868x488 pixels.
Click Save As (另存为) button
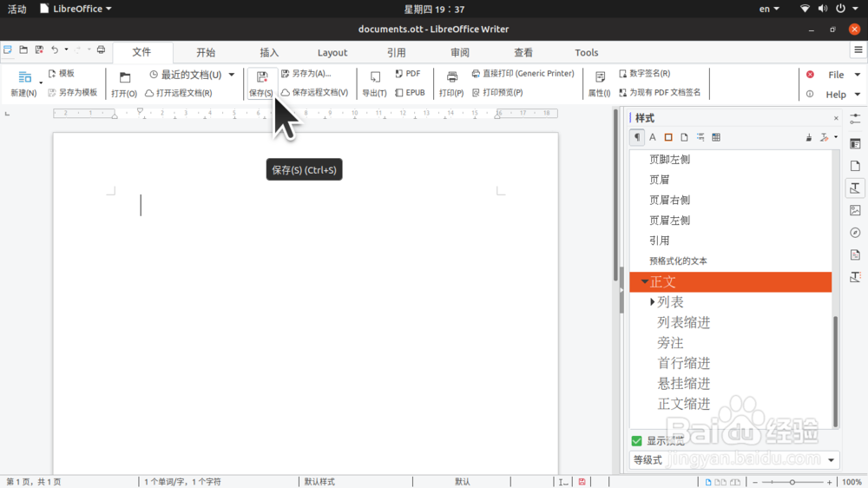(306, 73)
